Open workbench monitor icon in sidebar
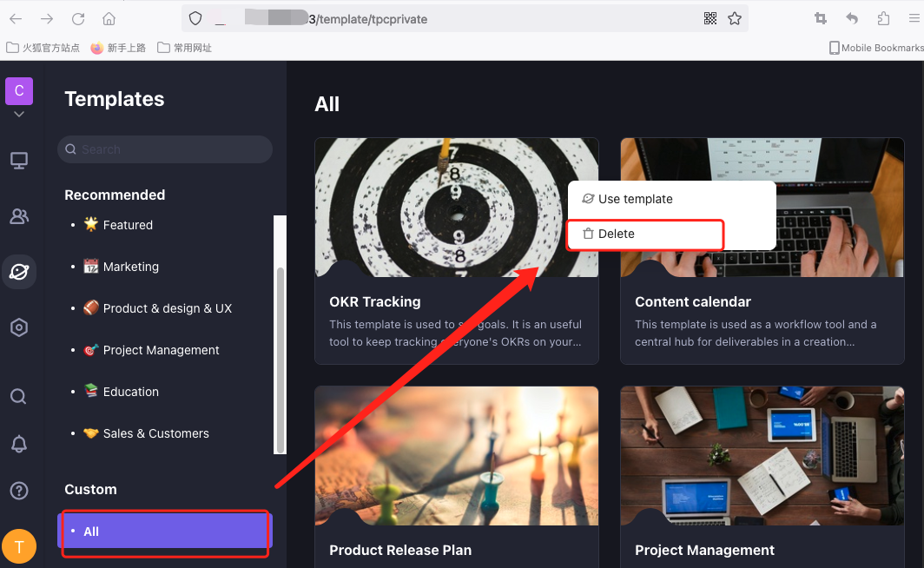The image size is (924, 568). (19, 161)
